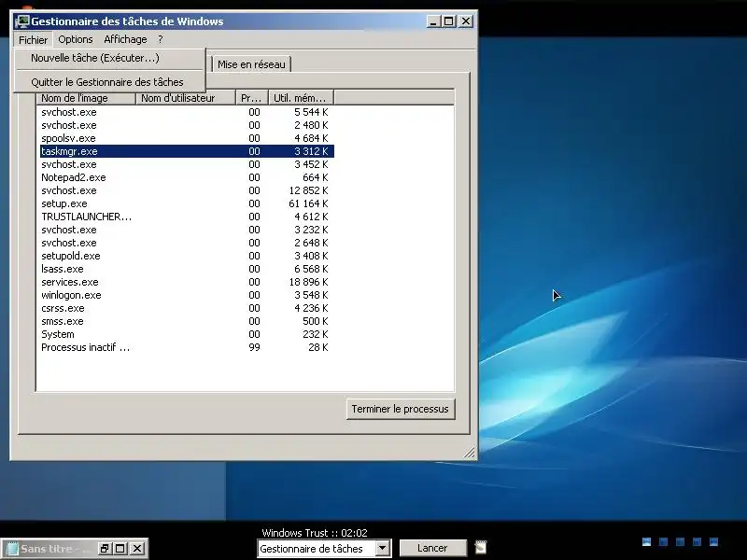This screenshot has width=747, height=560.
Task: Select the taskmgr.exe process row
Action: tap(187, 151)
